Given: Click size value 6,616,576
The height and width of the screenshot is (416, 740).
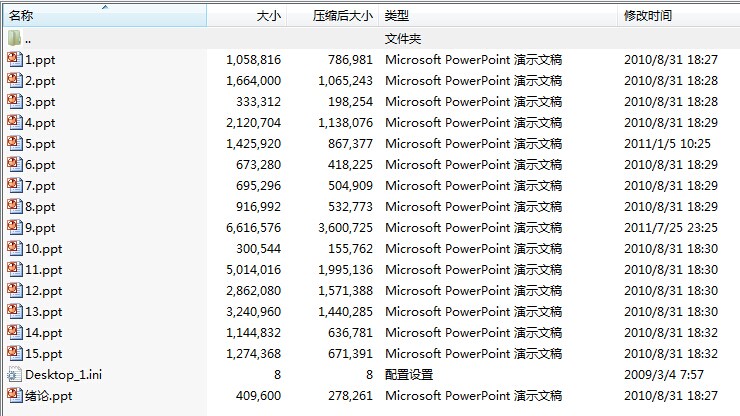Looking at the screenshot, I should coord(253,228).
